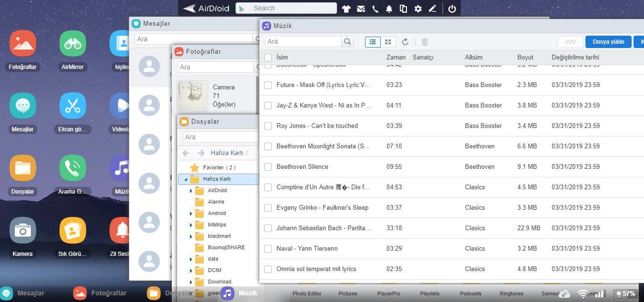Switch to Mesajlar in the bottom taskbar
This screenshot has width=644, height=302.
(23, 293)
